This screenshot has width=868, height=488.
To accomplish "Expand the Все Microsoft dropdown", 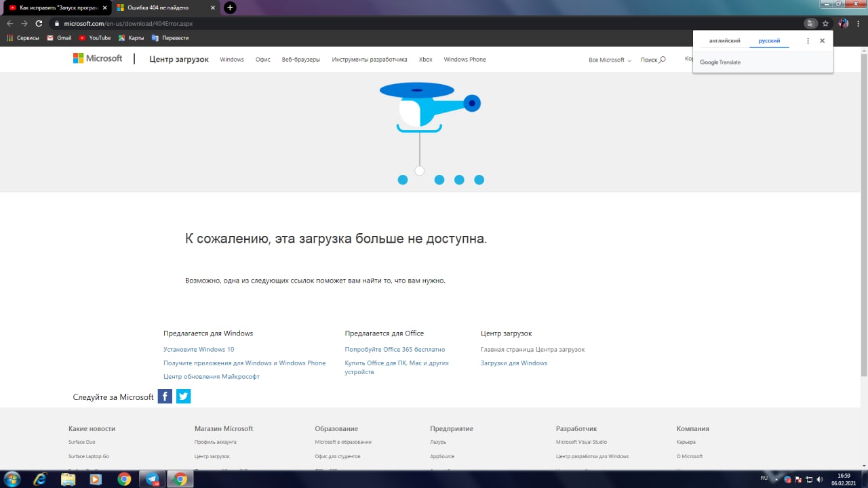I will 610,60.
